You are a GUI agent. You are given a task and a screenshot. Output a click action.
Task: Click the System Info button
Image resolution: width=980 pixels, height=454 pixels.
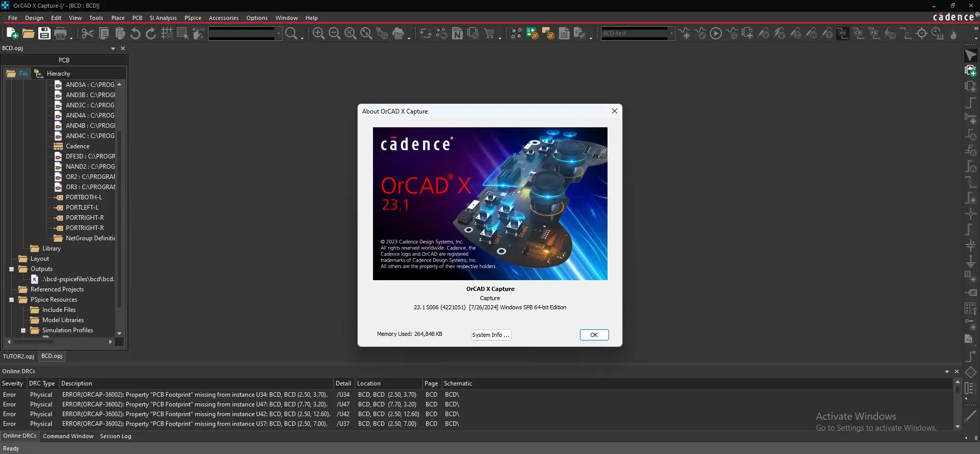491,335
